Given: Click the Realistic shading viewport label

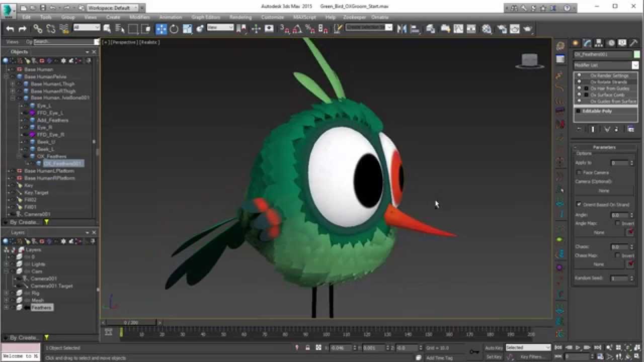Looking at the screenshot, I should tap(150, 42).
